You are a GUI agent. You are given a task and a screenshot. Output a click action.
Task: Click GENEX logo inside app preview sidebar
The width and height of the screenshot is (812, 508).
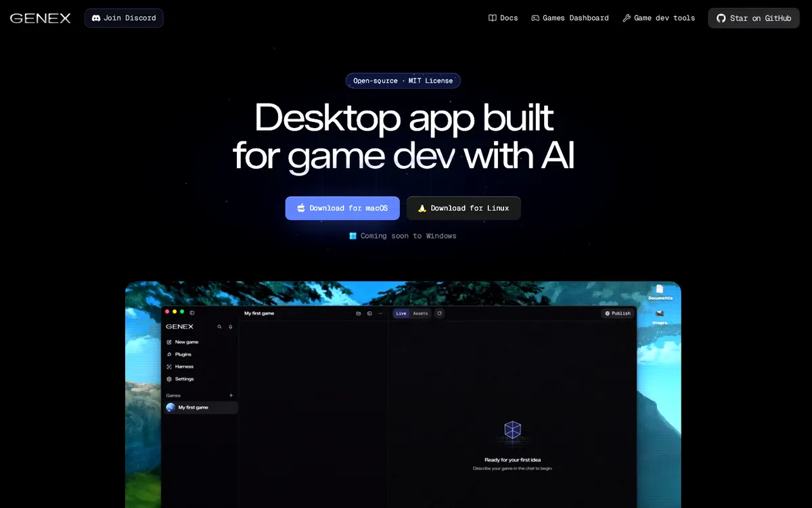tap(179, 326)
